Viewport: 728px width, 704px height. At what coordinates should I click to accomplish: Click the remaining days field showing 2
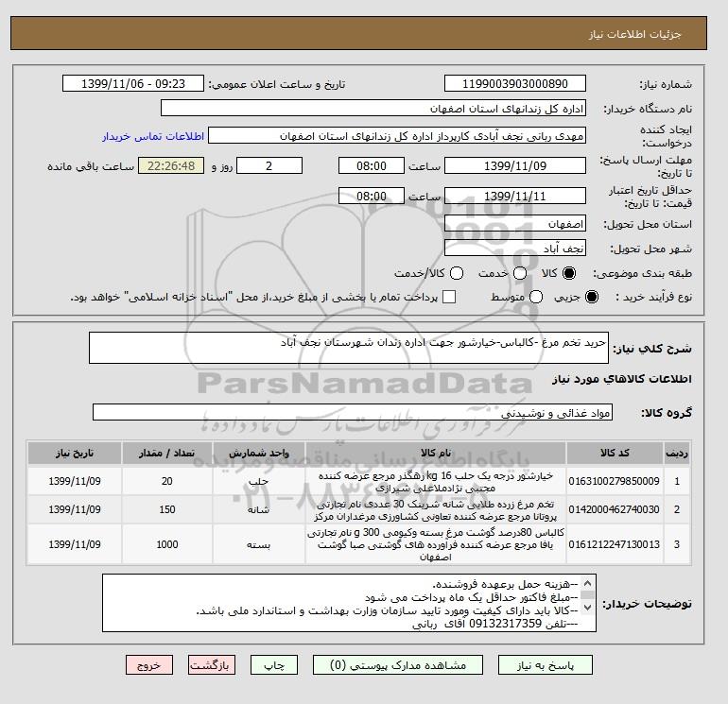269,165
